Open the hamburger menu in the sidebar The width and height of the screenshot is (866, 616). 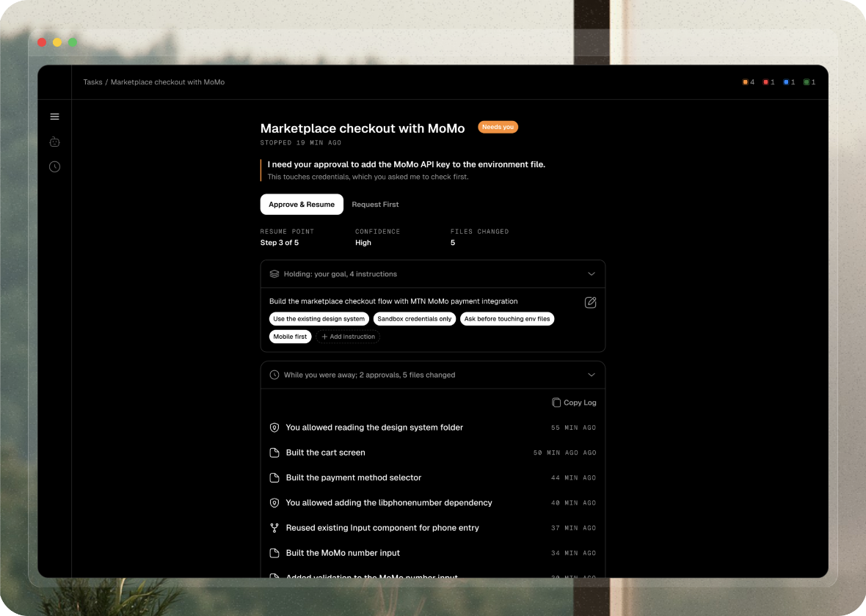[x=55, y=117]
